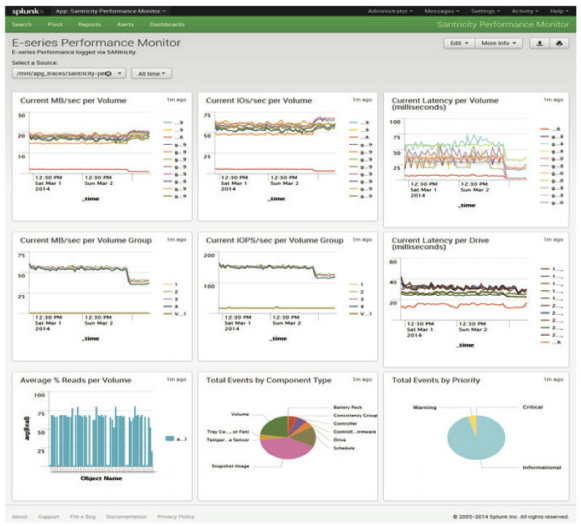Click the Current Latency per Drive title
The width and height of the screenshot is (581, 526).
(440, 243)
